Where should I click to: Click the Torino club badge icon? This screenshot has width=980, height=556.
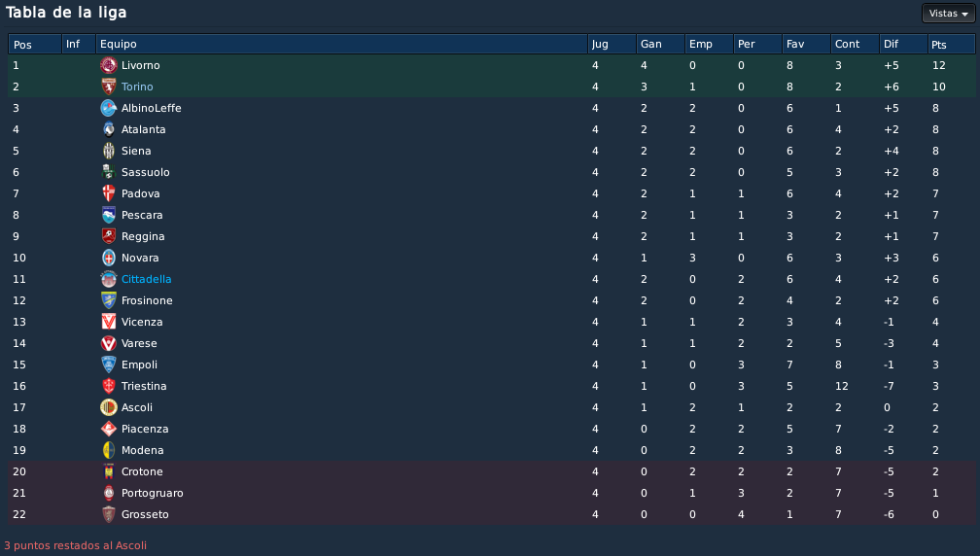point(109,87)
